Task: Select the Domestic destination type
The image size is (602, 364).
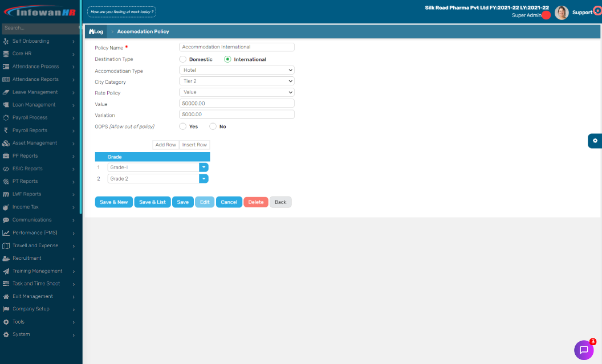Action: pyautogui.click(x=183, y=59)
